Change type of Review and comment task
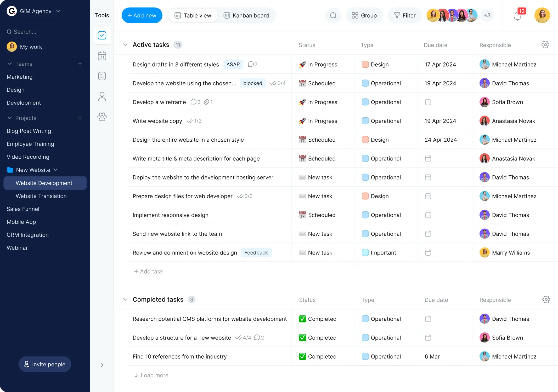Image resolution: width=558 pixels, height=392 pixels. (379, 253)
